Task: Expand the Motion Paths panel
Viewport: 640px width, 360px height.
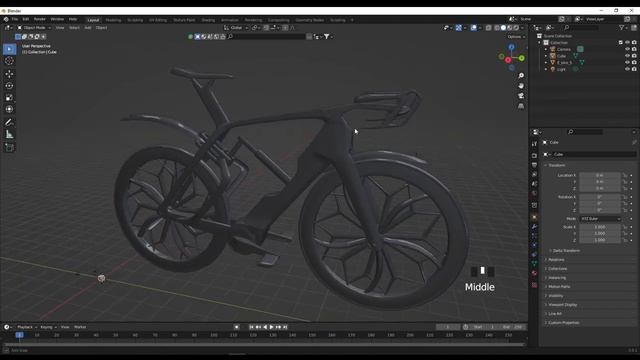Action: pyautogui.click(x=558, y=287)
